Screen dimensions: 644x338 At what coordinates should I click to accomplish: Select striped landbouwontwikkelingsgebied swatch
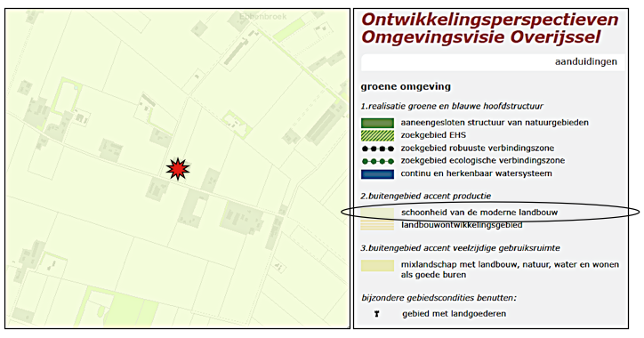click(377, 225)
